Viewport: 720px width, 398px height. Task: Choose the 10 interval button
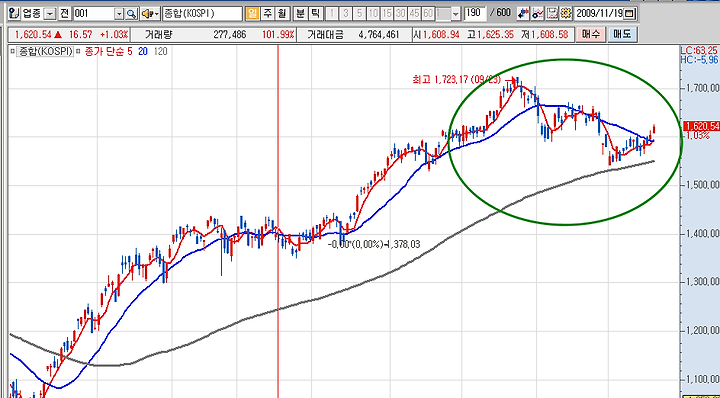(x=373, y=14)
